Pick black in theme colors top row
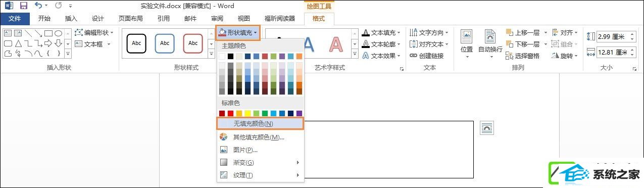Image resolution: width=644 pixels, height=188 pixels. tap(231, 56)
